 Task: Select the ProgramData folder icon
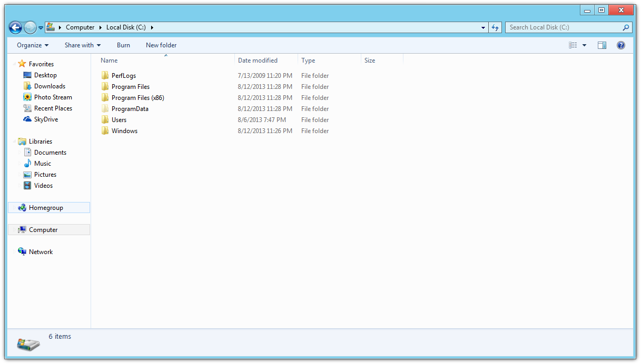tap(105, 109)
